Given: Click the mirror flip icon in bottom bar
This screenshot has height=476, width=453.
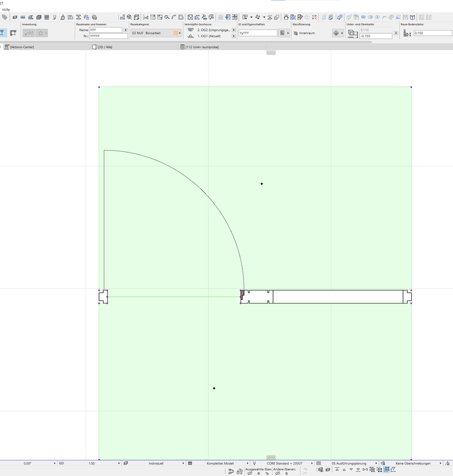Looking at the screenshot, I should (x=365, y=470).
